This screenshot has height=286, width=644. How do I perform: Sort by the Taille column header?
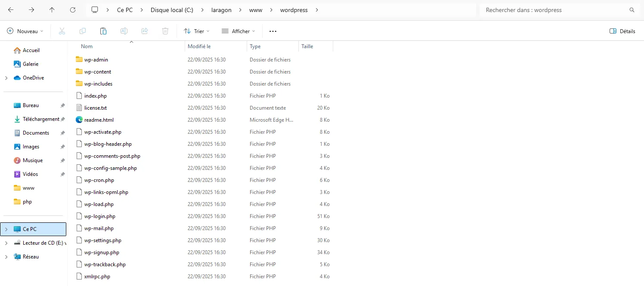click(307, 46)
